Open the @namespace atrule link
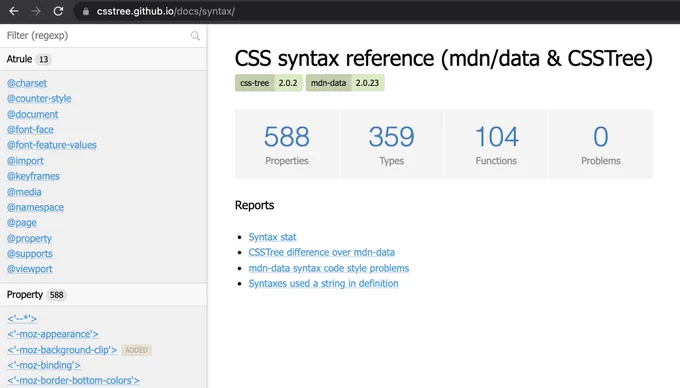 (36, 208)
